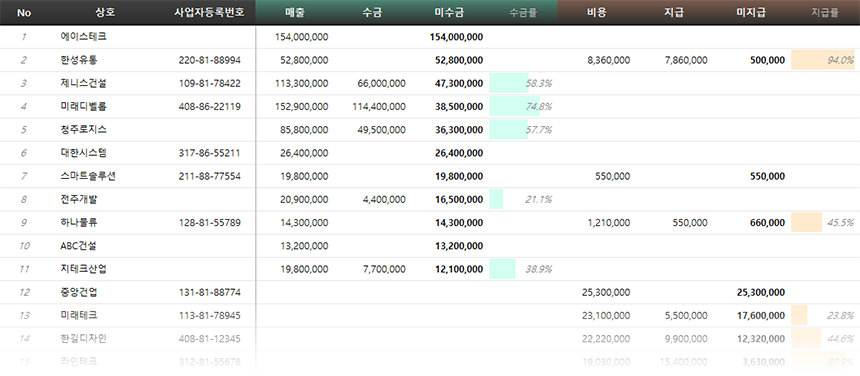The image size is (860, 376).
Task: Click the 23.8% payment rate bar
Action: point(799,315)
